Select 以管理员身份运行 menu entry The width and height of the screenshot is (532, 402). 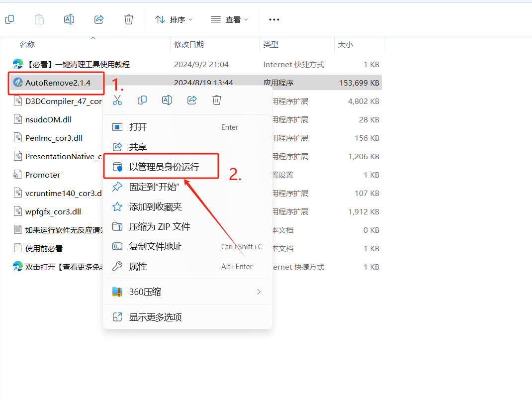tap(187, 167)
